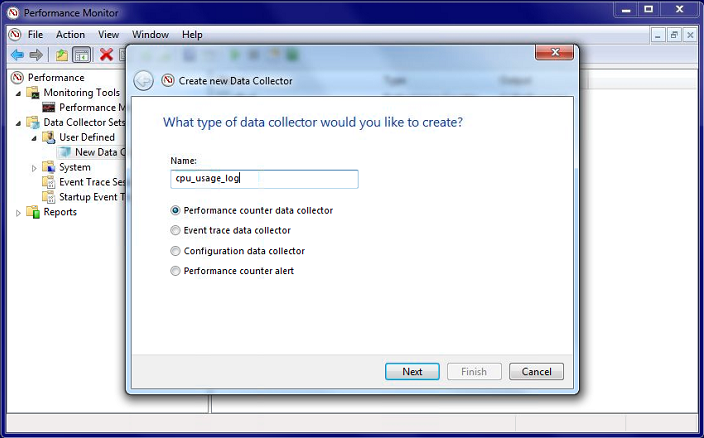This screenshot has width=704, height=438.
Task: Click the New Data Collector Set icon
Action: click(65, 152)
